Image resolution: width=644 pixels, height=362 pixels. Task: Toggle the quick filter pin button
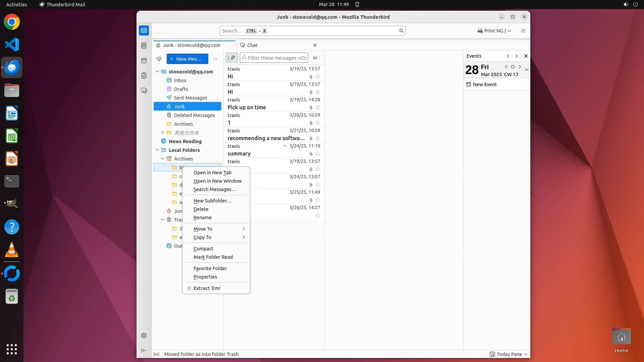(x=231, y=58)
